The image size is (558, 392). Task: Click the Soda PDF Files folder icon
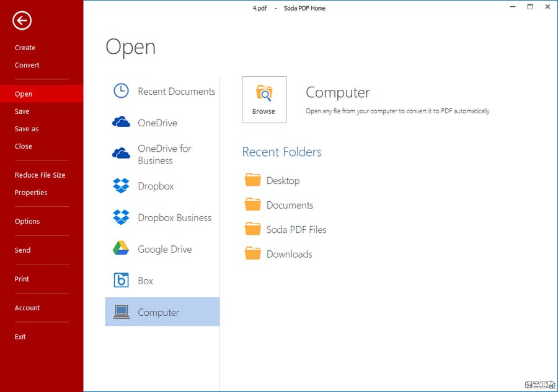[253, 229]
